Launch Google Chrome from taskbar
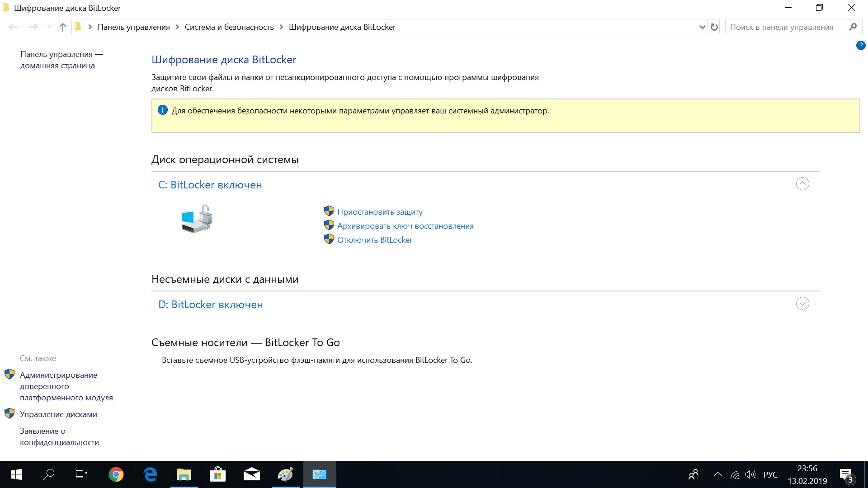This screenshot has height=488, width=868. coord(116,474)
